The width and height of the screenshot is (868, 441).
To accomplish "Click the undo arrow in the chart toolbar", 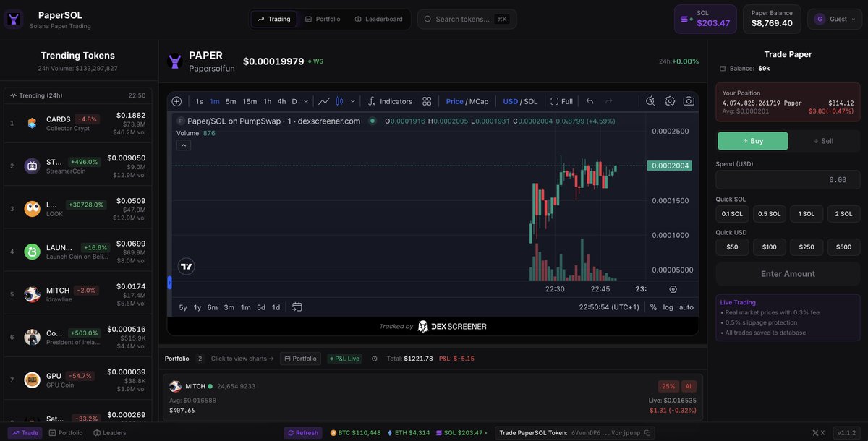I will pyautogui.click(x=590, y=100).
